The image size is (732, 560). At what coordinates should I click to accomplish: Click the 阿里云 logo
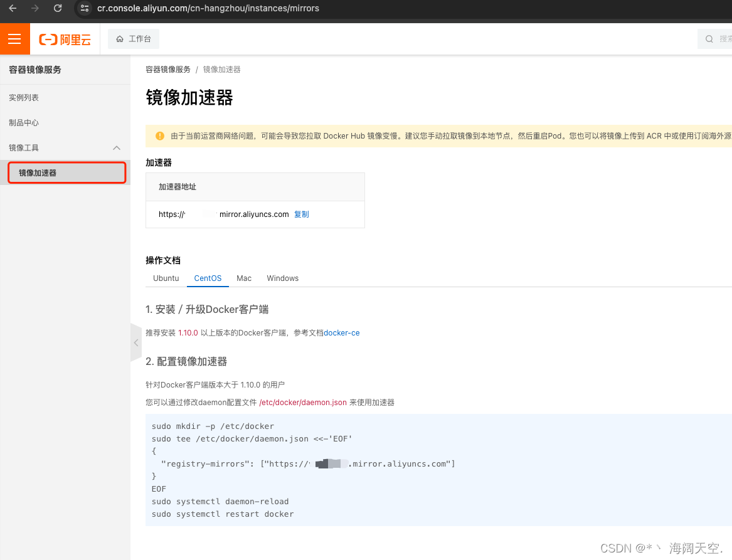(x=65, y=40)
